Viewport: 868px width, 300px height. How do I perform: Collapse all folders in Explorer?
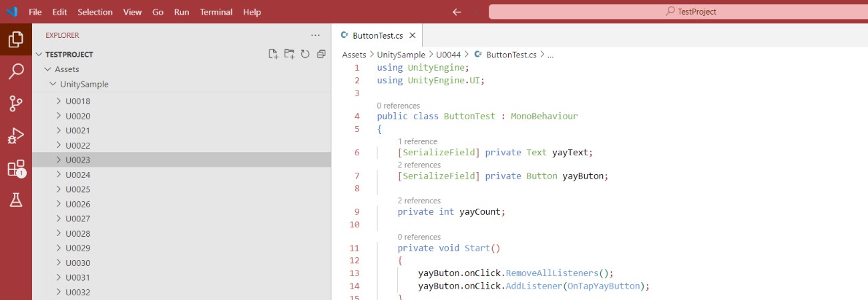point(321,55)
